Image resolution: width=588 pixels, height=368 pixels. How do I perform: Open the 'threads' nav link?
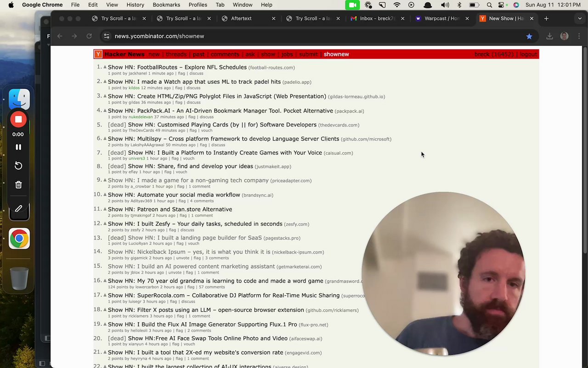[176, 54]
